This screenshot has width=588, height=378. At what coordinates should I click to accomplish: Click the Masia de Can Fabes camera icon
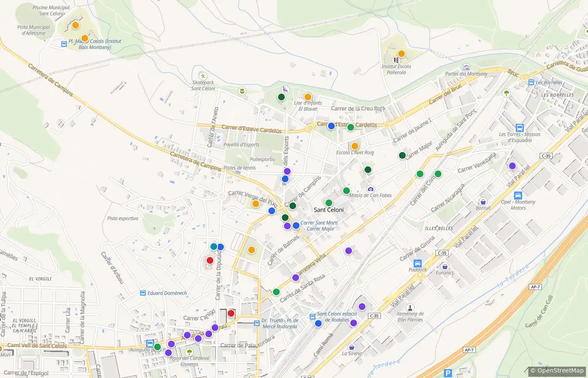click(x=370, y=189)
